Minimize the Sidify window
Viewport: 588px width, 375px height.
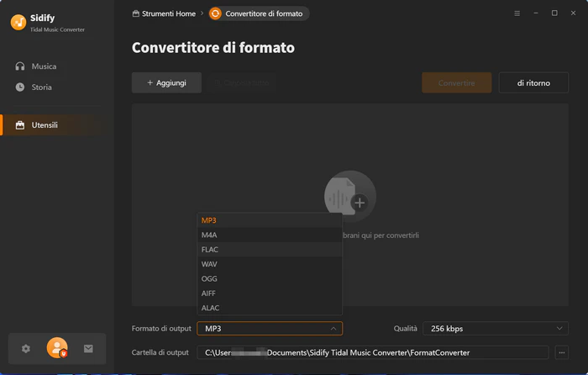pos(536,13)
